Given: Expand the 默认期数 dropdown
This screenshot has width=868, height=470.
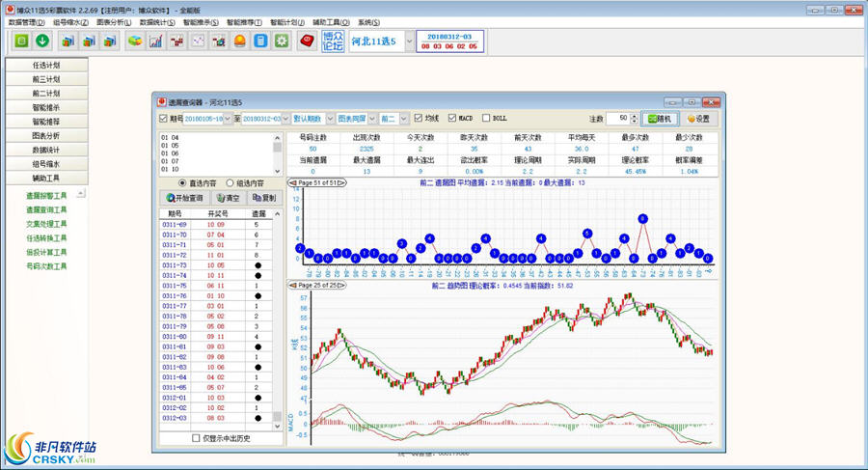Looking at the screenshot, I should 329,119.
